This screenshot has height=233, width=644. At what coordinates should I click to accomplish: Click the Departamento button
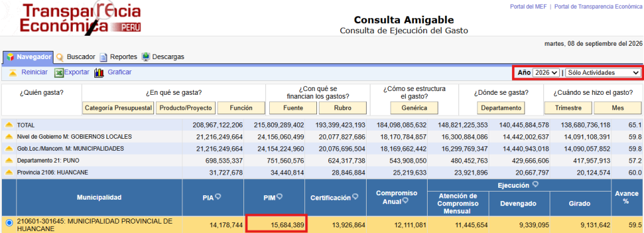pyautogui.click(x=501, y=108)
